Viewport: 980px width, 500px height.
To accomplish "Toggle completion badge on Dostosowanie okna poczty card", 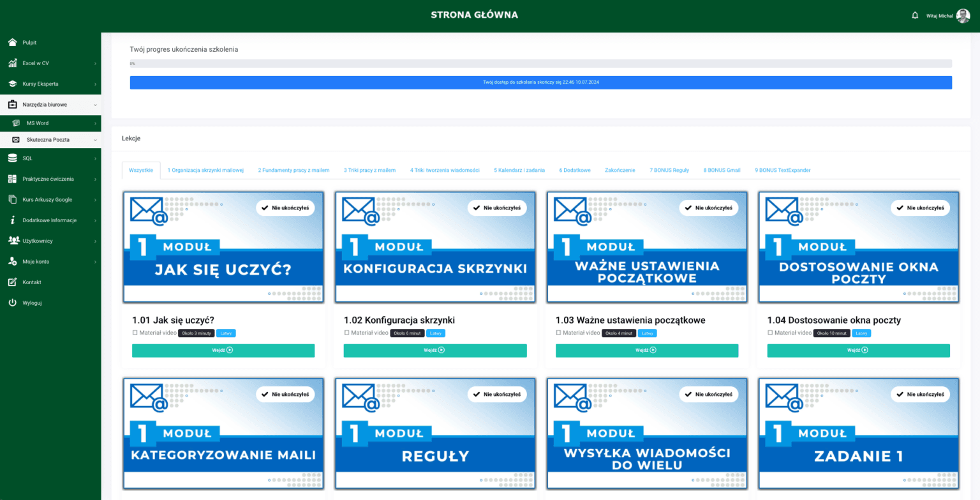I will pyautogui.click(x=920, y=208).
